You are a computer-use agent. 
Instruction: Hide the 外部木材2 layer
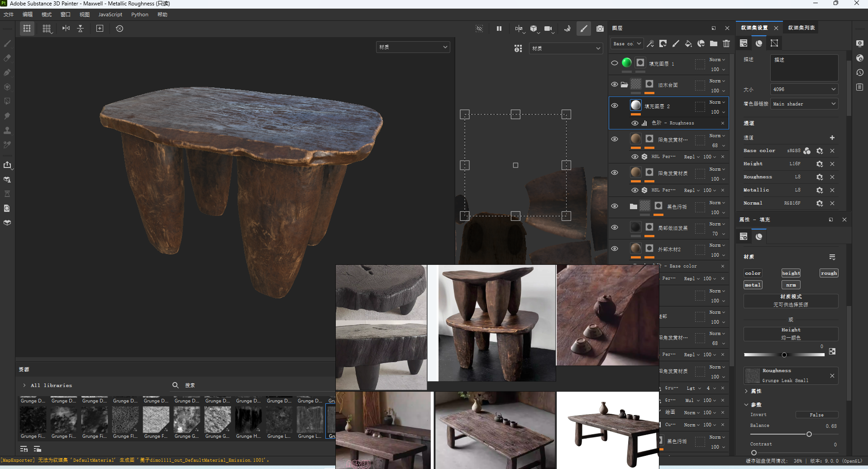click(615, 249)
